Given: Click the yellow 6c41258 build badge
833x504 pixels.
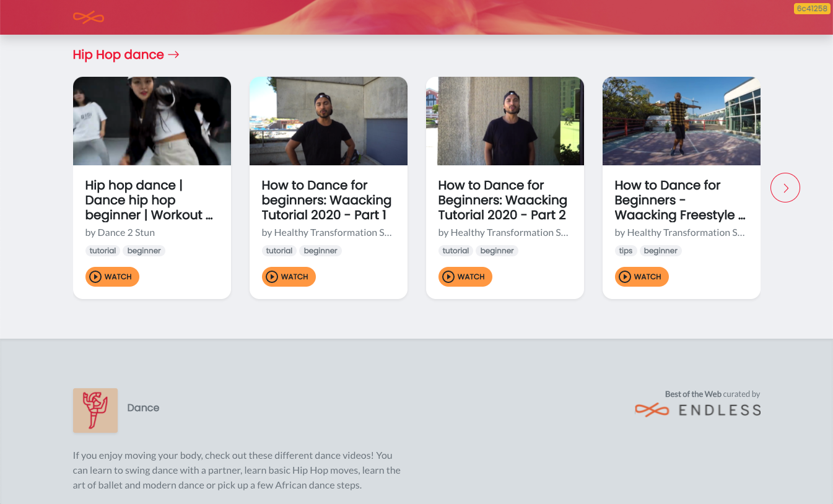Looking at the screenshot, I should click(x=811, y=9).
